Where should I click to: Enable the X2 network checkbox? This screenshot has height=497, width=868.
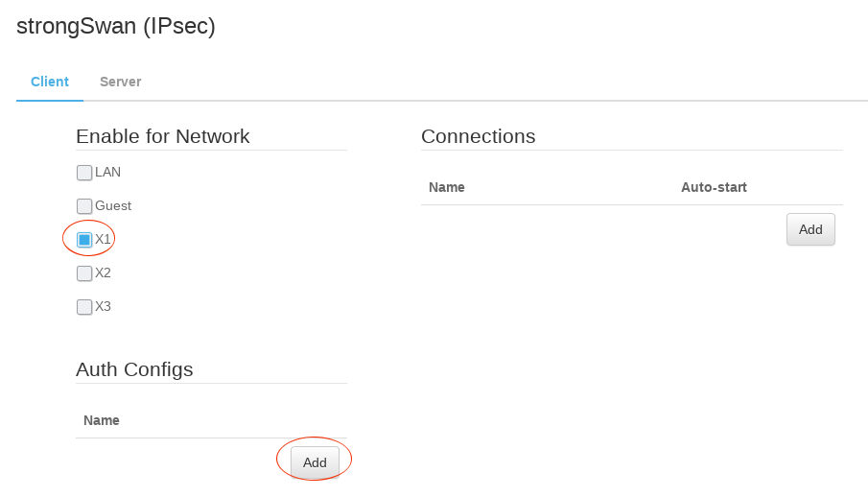point(84,273)
